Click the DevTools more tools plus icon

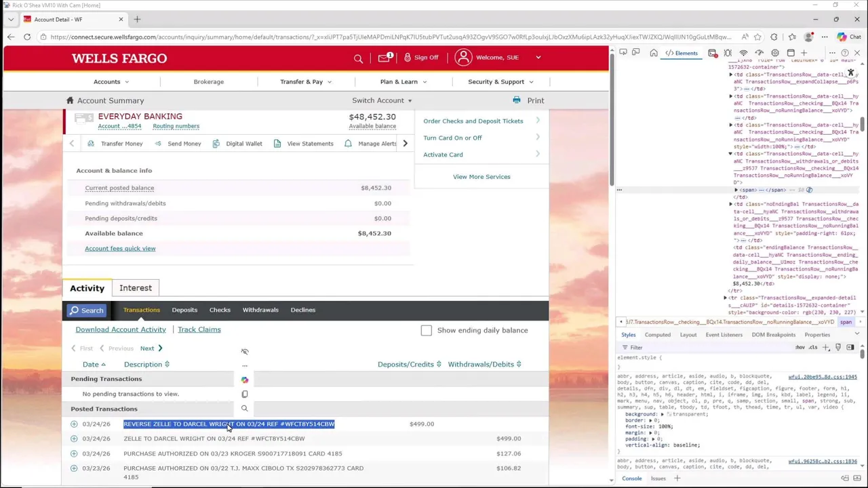coord(804,53)
